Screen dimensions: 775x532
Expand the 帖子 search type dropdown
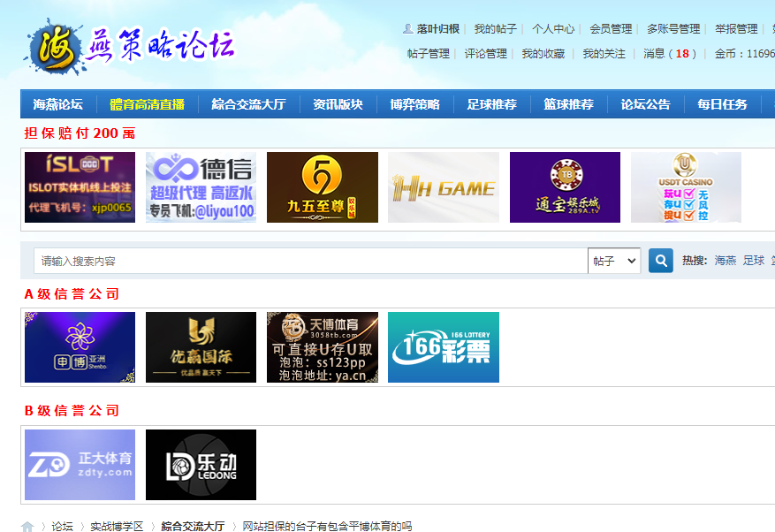pyautogui.click(x=614, y=261)
